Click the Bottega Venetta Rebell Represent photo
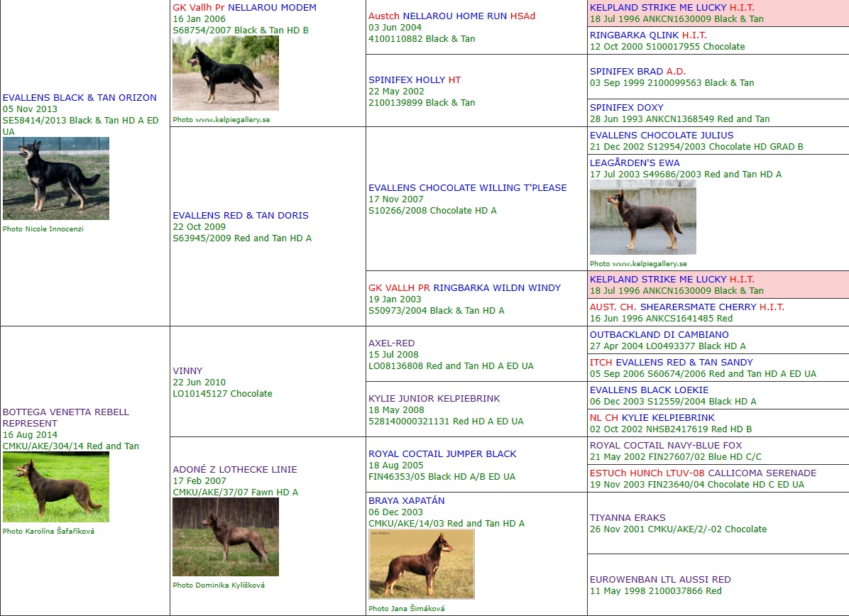This screenshot has width=849, height=616. pyautogui.click(x=56, y=487)
